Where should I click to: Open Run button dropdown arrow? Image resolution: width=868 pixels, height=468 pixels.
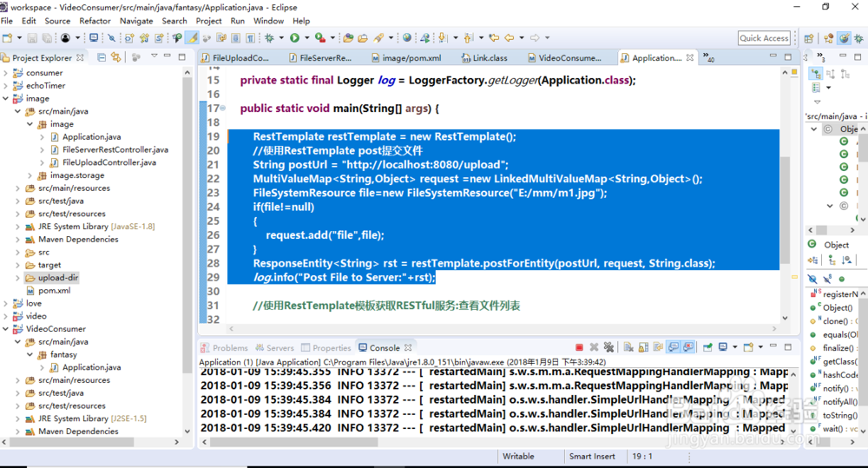click(307, 37)
